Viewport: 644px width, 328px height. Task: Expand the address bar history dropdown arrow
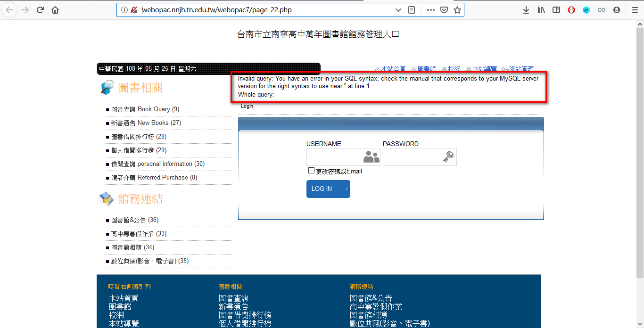(x=398, y=10)
